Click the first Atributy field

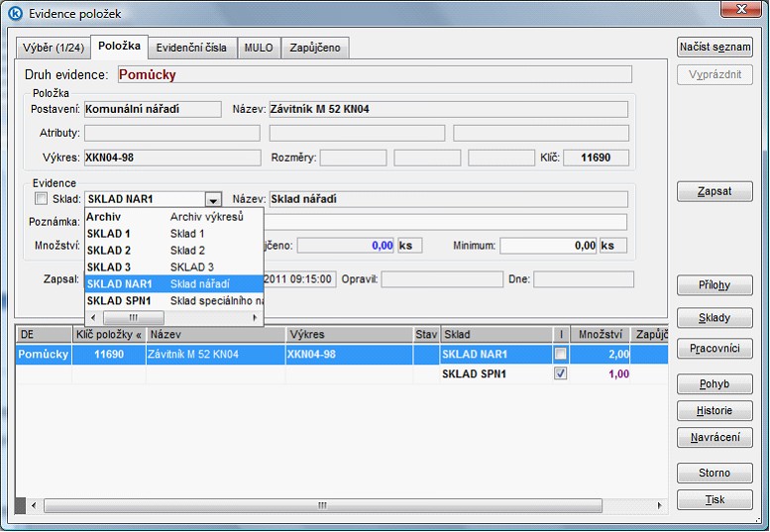click(172, 133)
